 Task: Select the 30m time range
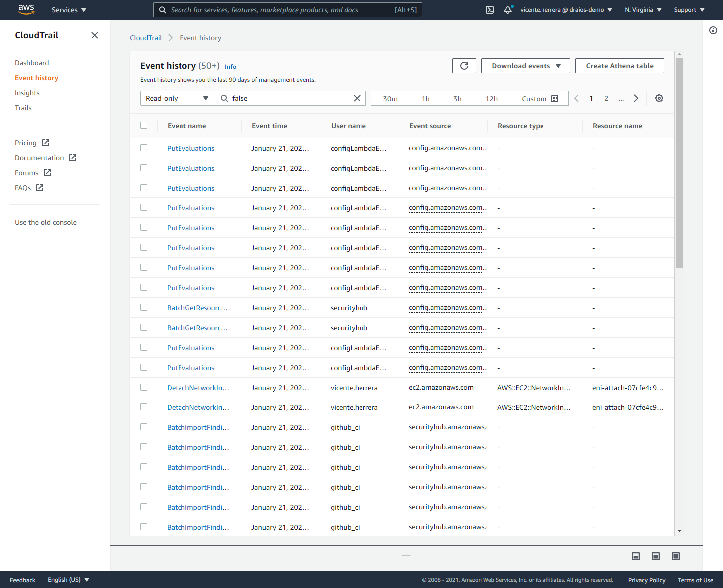(x=390, y=99)
